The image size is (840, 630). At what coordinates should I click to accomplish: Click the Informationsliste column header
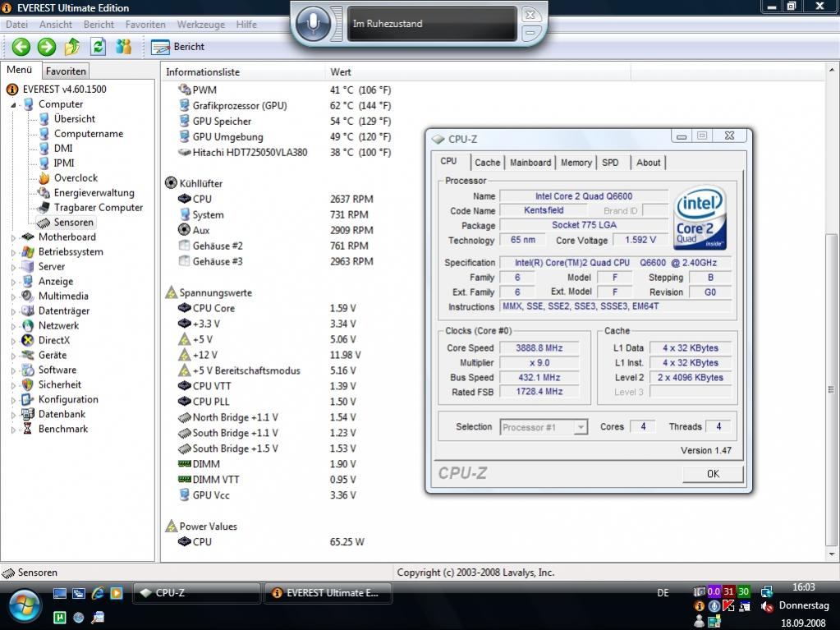tap(243, 71)
